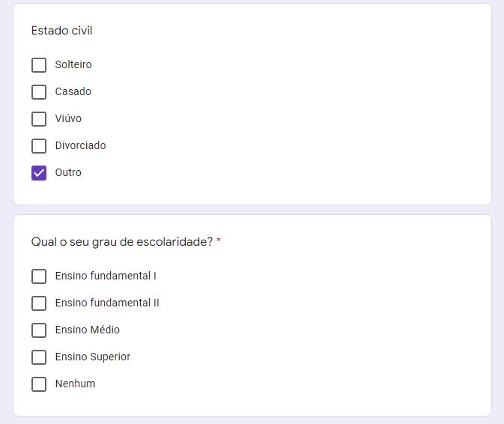The width and height of the screenshot is (504, 424).
Task: Click the Ensino Médio label text
Action: [87, 330]
